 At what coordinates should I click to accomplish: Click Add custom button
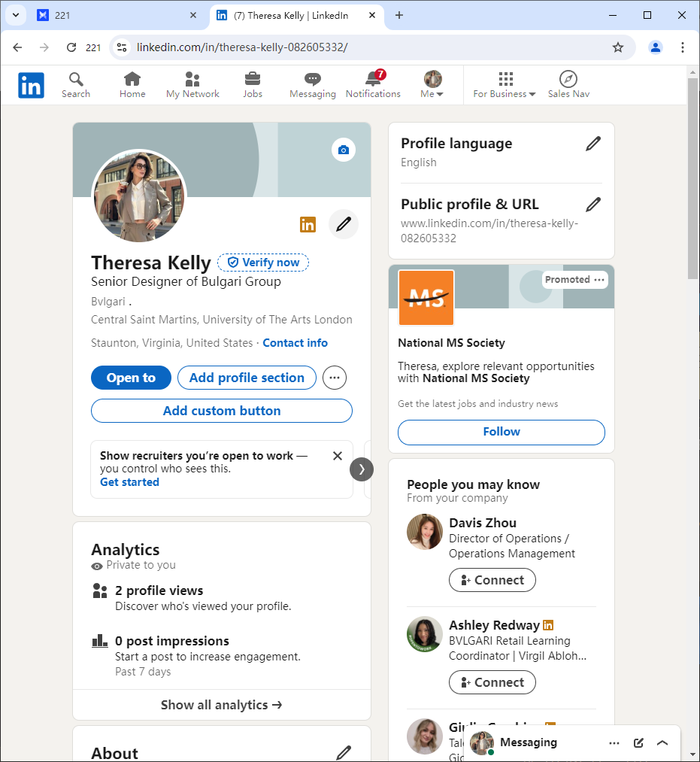pos(222,411)
